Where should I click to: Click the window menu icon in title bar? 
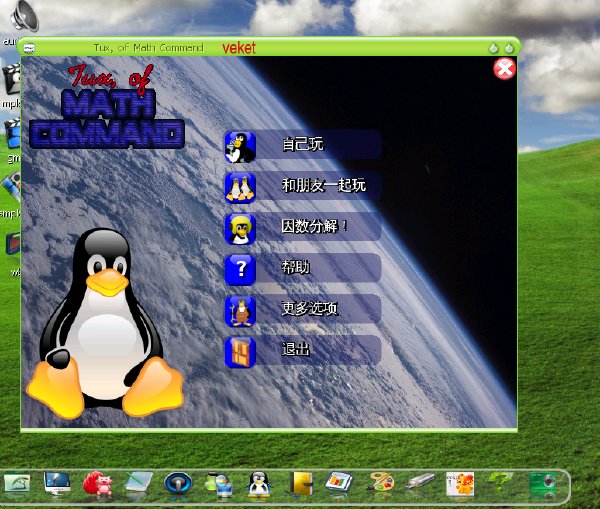[29, 48]
